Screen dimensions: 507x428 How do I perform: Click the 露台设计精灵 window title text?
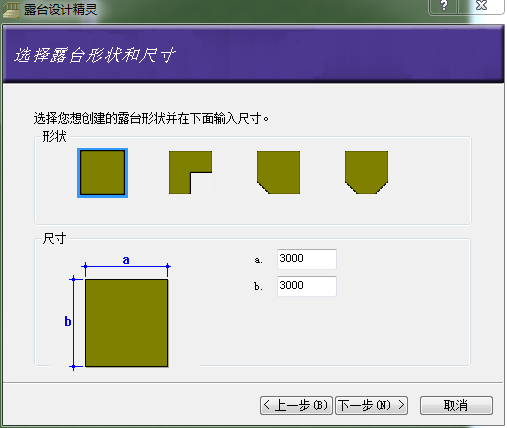tap(60, 10)
